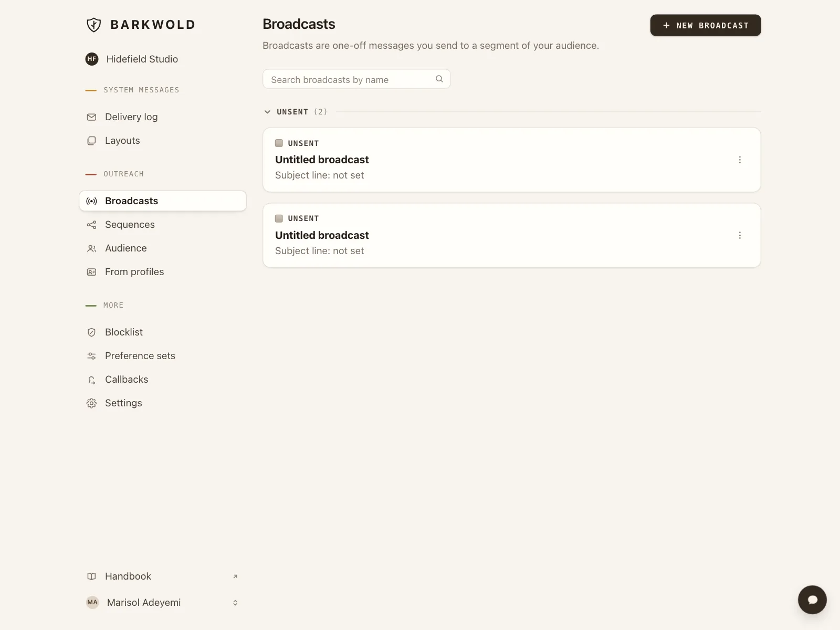Open options menu for second Untitled broadcast
Viewport: 840px width, 630px height.
point(740,235)
